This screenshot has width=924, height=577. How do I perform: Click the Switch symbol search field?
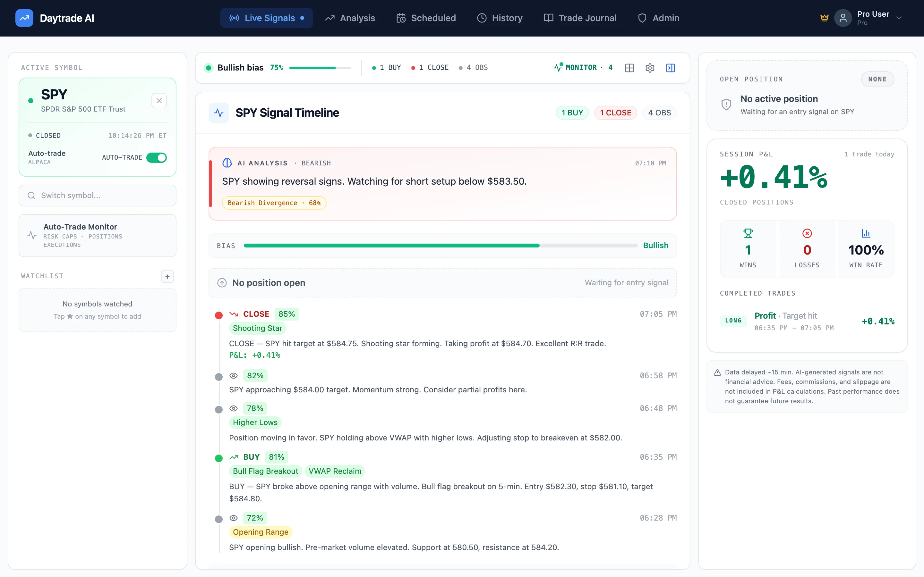tap(97, 196)
